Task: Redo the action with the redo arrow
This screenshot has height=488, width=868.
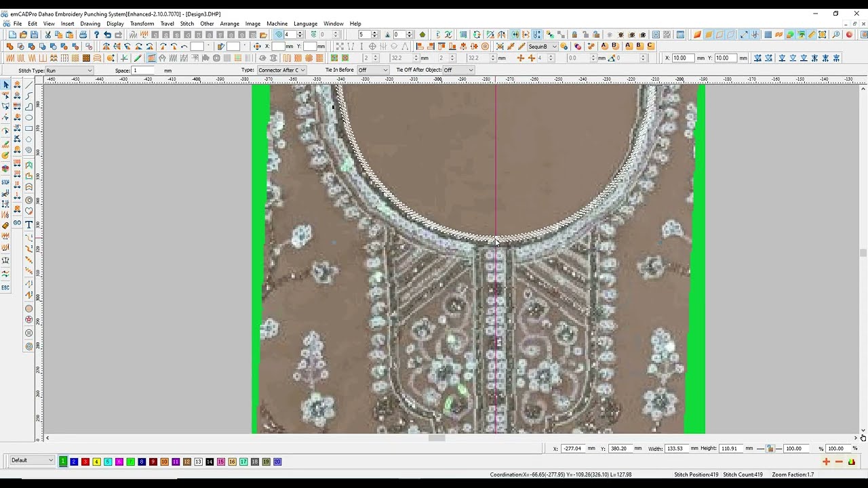Action: click(118, 35)
